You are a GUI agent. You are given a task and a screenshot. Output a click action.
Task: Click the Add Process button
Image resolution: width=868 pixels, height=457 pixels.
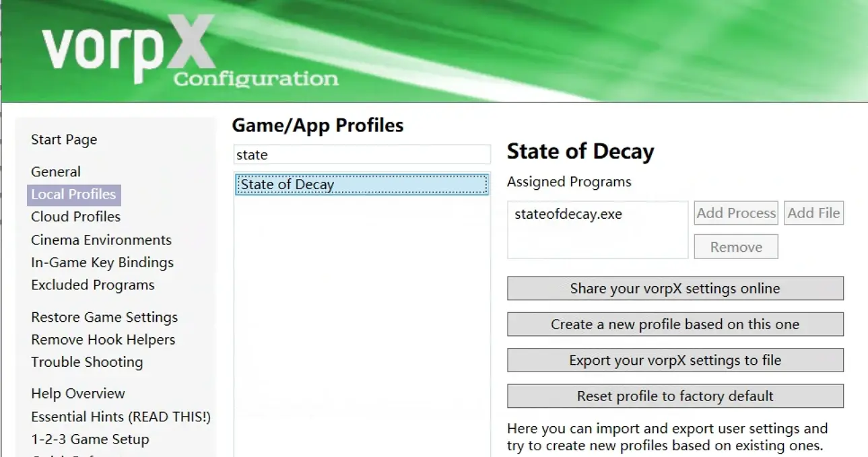(736, 213)
